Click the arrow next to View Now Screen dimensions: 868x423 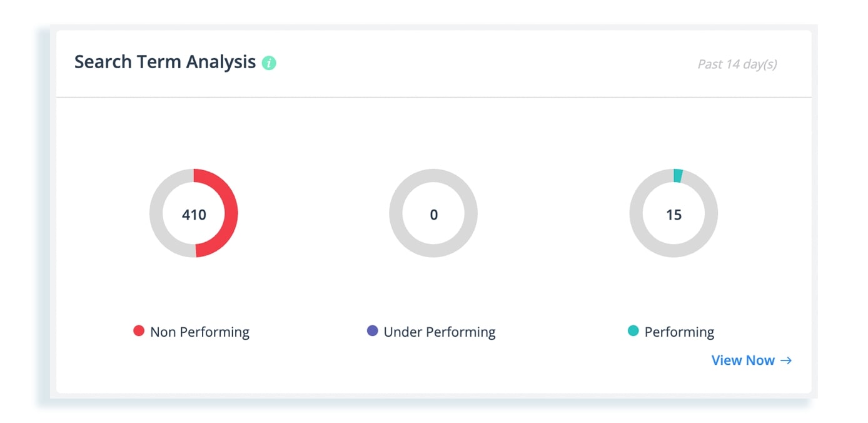point(786,360)
